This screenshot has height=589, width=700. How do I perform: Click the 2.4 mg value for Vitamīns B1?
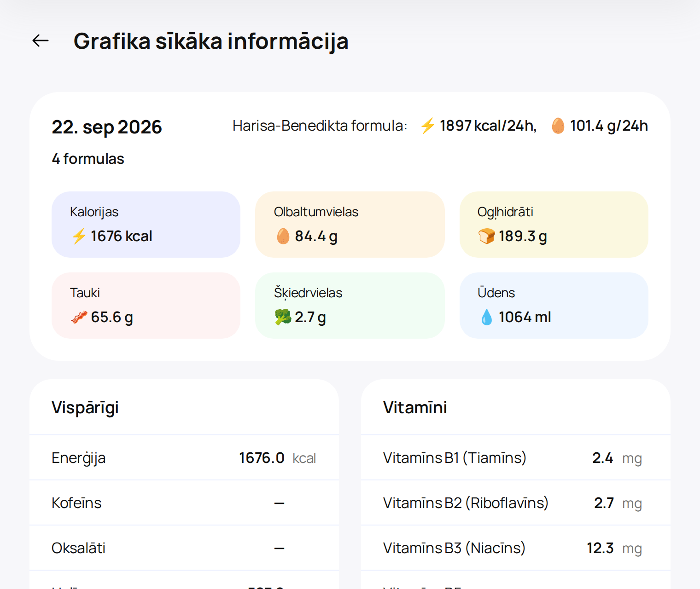(617, 458)
